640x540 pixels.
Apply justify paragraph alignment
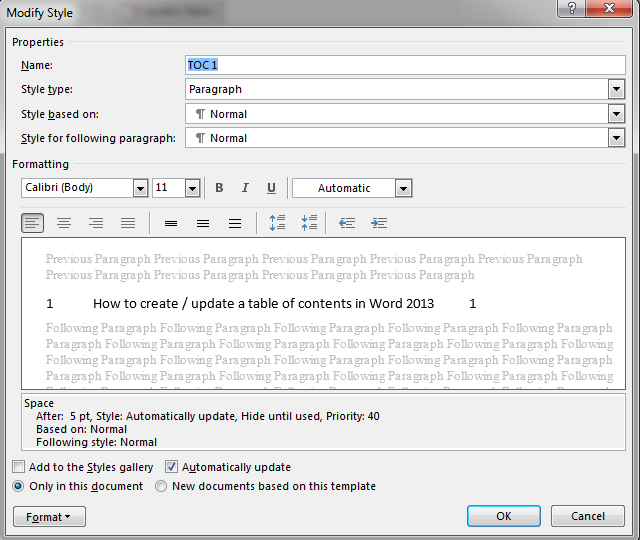tap(128, 223)
